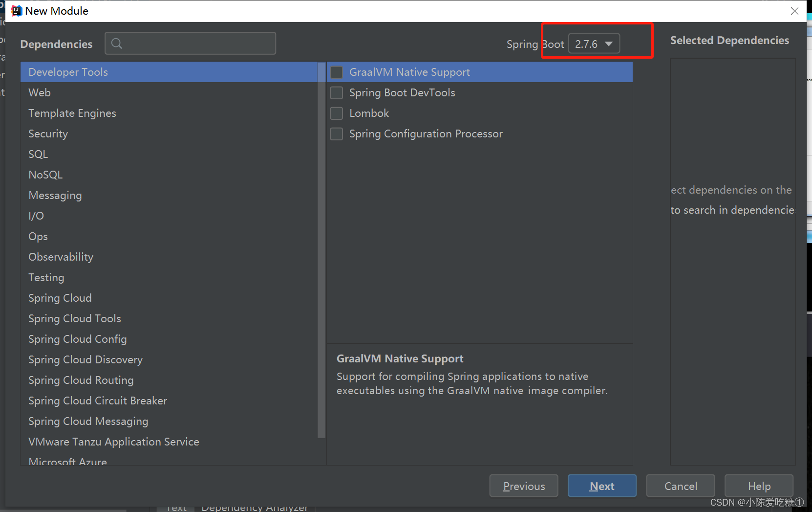Select Developer Tools category

tap(169, 72)
